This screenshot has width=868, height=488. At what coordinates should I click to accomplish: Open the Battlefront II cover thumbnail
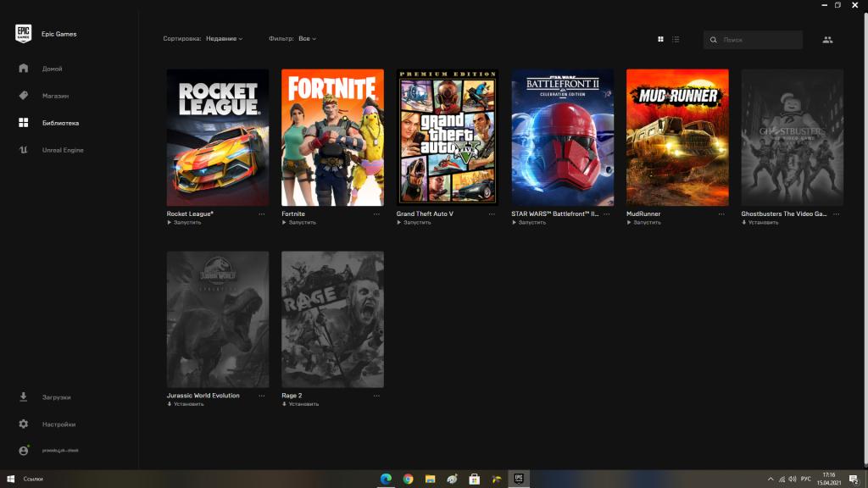pos(563,137)
